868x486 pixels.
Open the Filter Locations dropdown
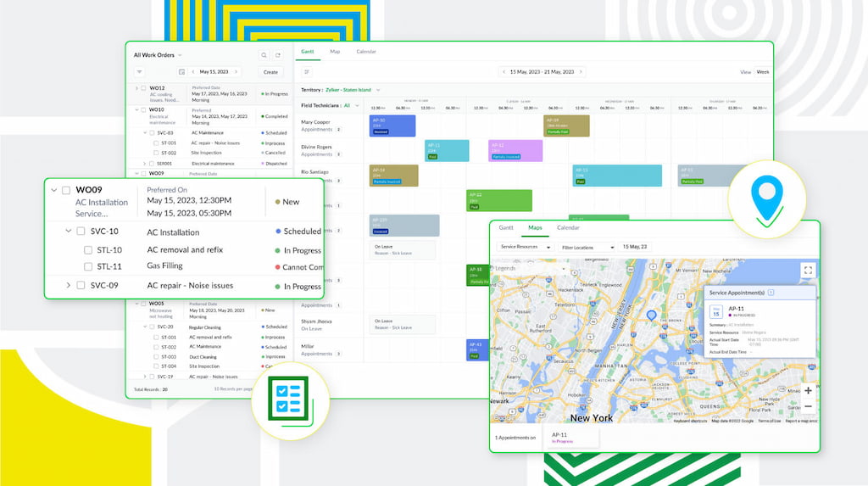point(587,247)
